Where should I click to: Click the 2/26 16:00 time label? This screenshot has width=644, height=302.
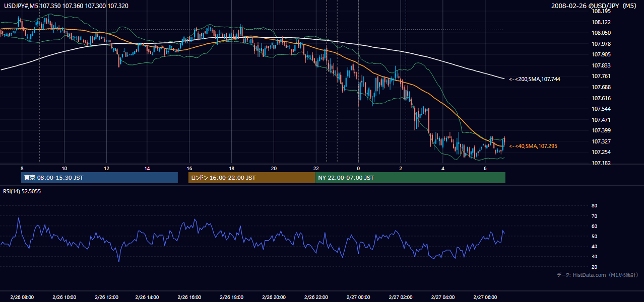pos(190,297)
